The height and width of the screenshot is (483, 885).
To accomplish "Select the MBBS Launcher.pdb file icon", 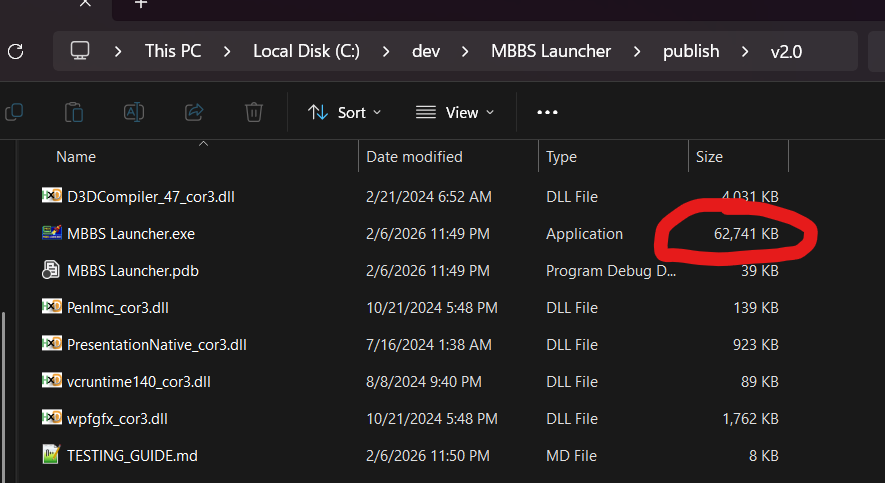I will pyautogui.click(x=52, y=270).
